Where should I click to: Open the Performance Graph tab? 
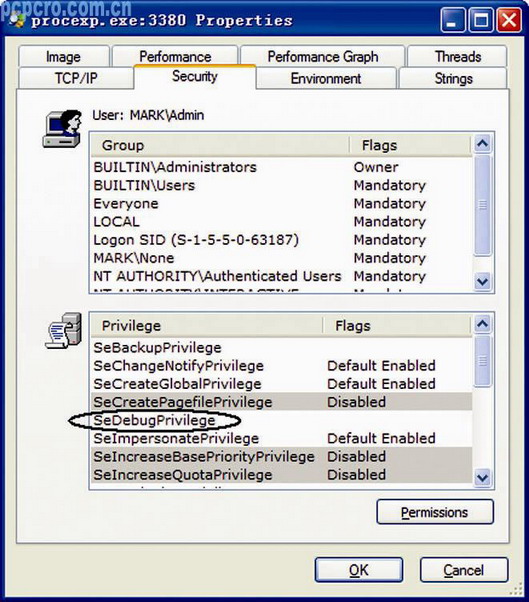(x=322, y=56)
